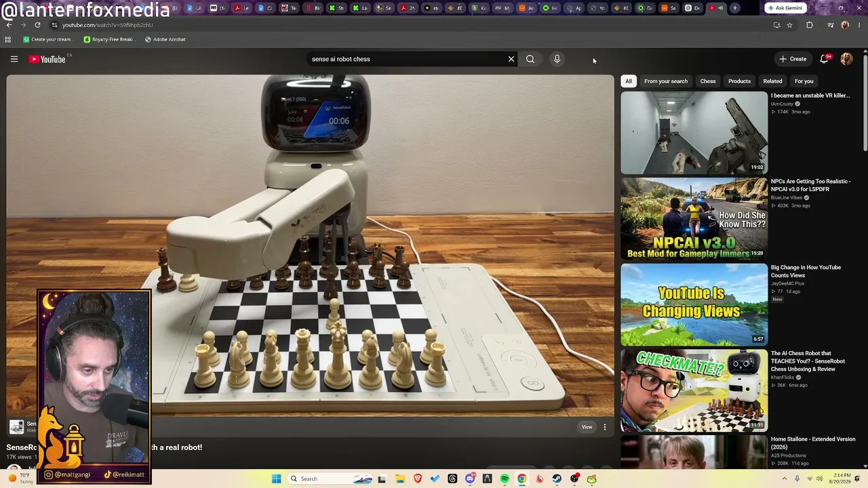The image size is (868, 488).
Task: Click the main chess robot video player
Action: click(x=310, y=245)
